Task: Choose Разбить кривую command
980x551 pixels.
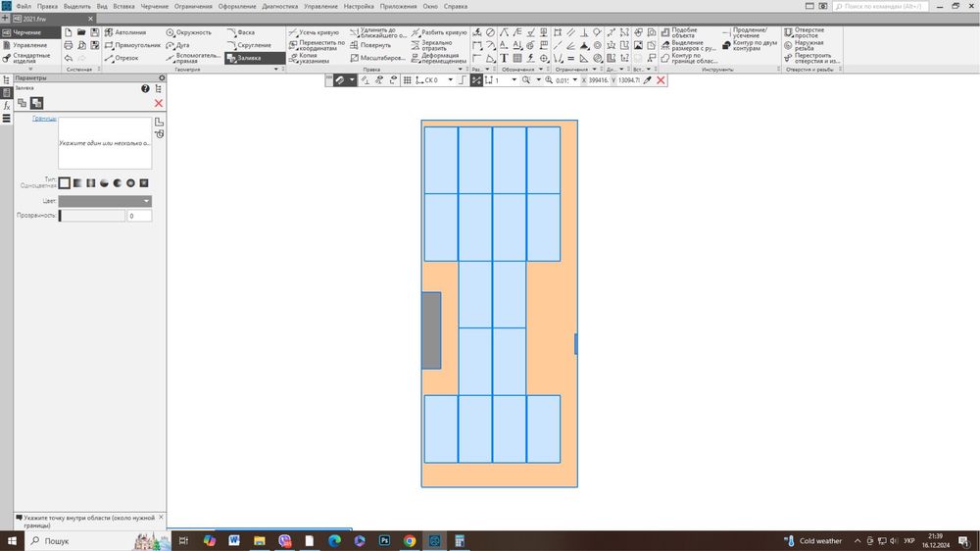Action: pyautogui.click(x=439, y=32)
